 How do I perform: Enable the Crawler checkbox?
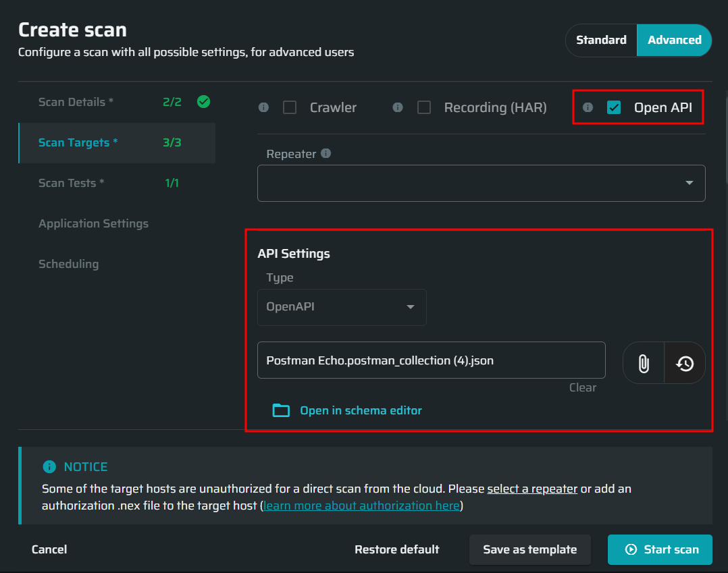[290, 107]
